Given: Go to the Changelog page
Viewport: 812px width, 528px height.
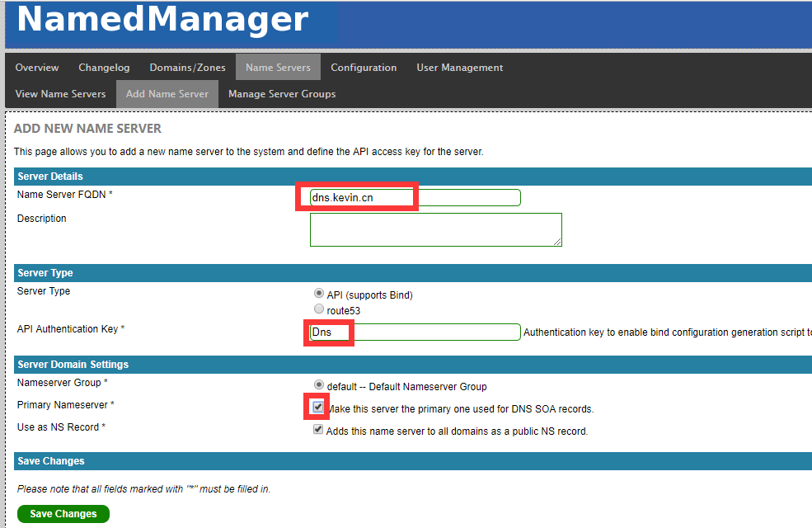Looking at the screenshot, I should pyautogui.click(x=104, y=68).
